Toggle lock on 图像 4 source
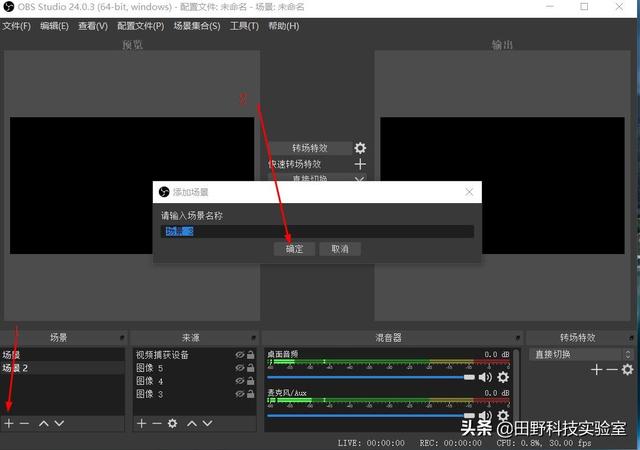This screenshot has height=450, width=640. pos(251,381)
